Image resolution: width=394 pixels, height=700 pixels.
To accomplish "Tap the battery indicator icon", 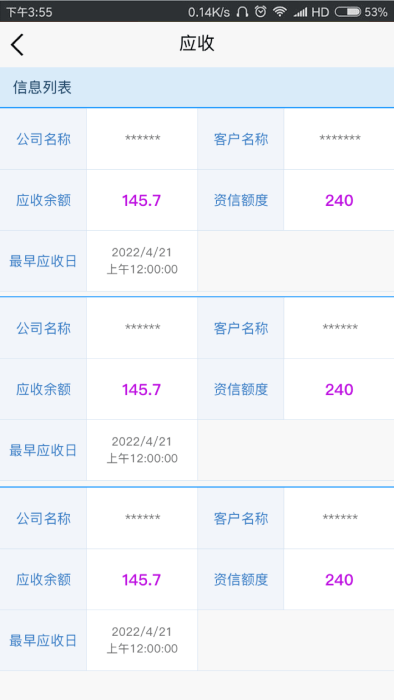I will point(348,12).
